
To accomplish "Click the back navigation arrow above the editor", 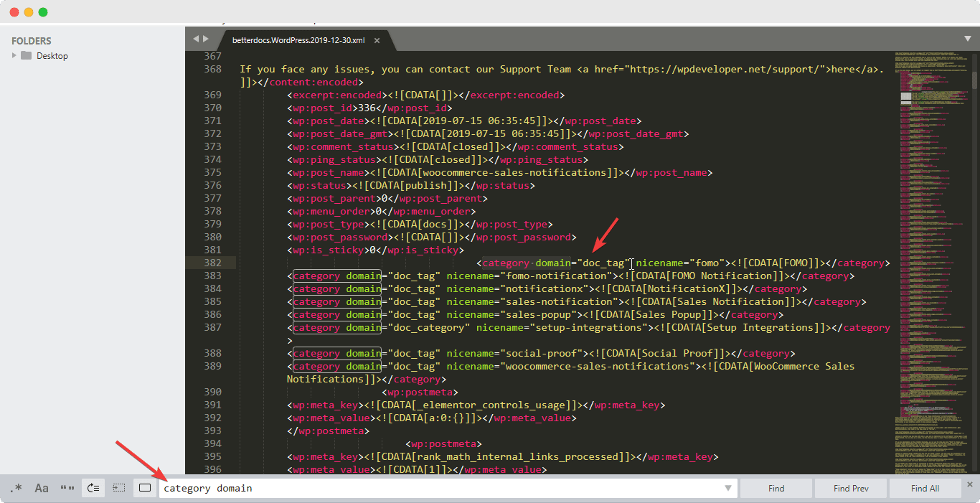I will [195, 40].
